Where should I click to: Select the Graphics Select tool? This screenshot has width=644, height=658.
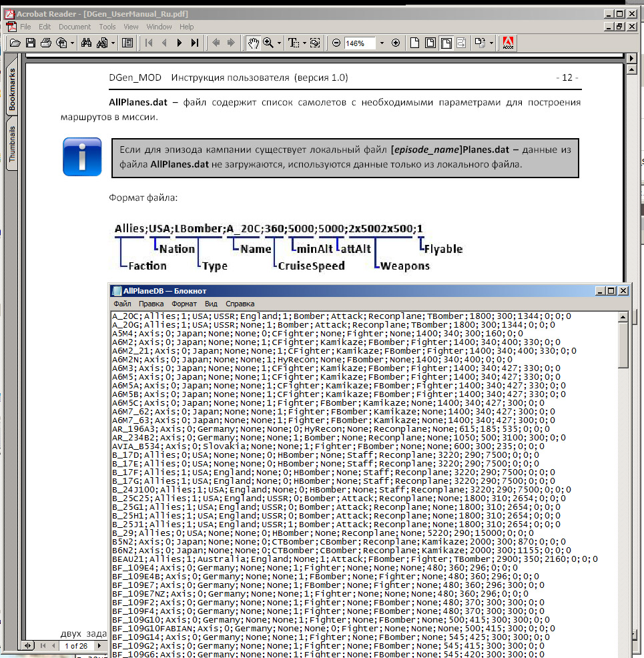pos(314,43)
